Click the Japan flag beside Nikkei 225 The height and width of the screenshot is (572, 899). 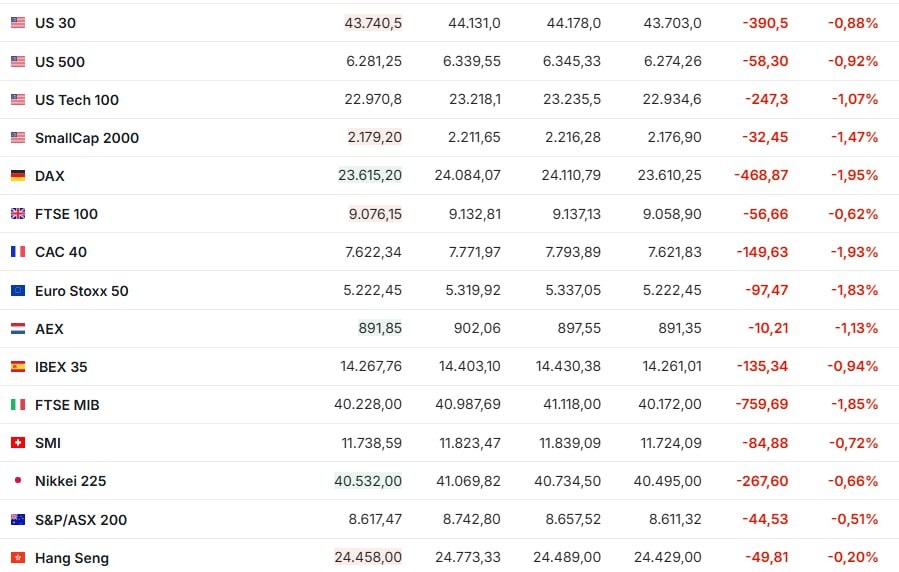pyautogui.click(x=18, y=480)
